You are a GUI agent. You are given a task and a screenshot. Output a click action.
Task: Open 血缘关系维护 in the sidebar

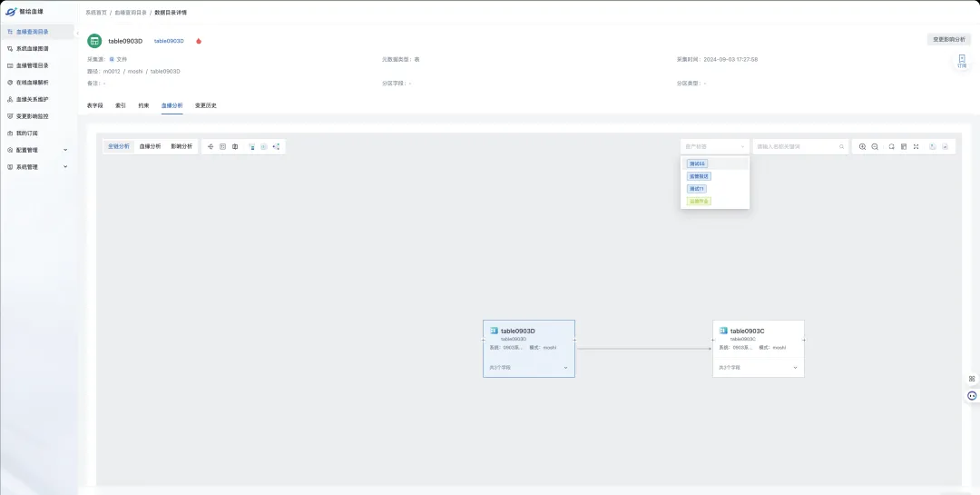click(37, 99)
